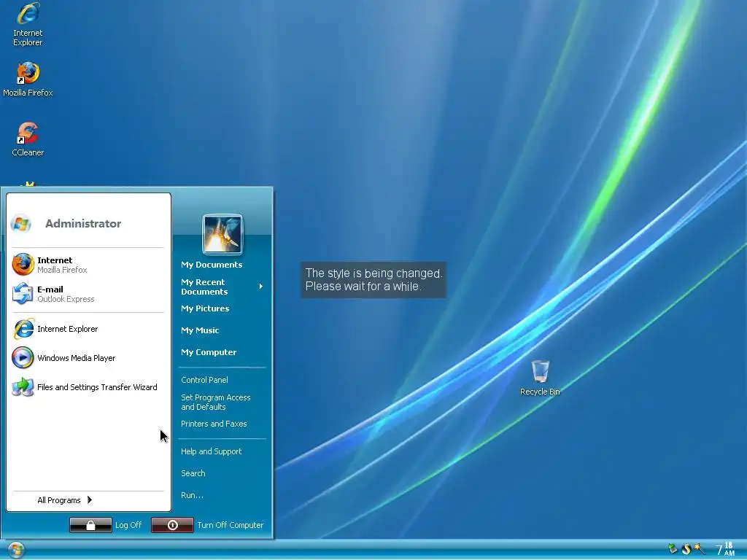Click the Windows logo beside Administrator
This screenshot has height=560, width=747.
21,223
